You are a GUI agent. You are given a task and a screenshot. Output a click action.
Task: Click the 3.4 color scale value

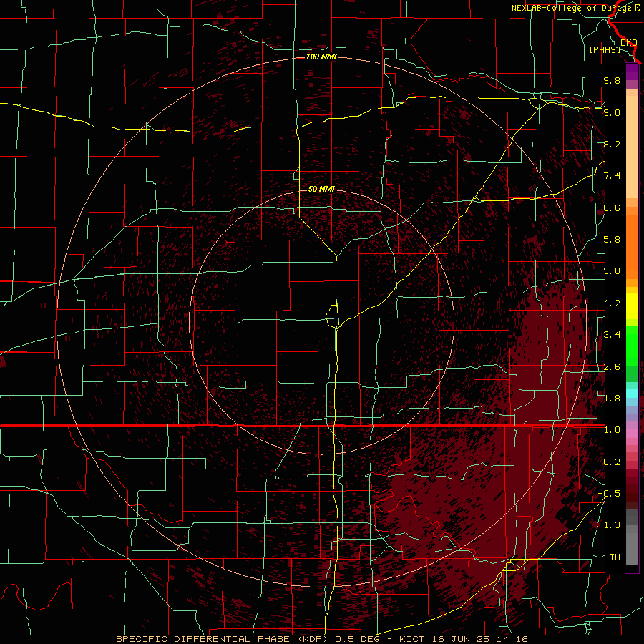coord(612,335)
